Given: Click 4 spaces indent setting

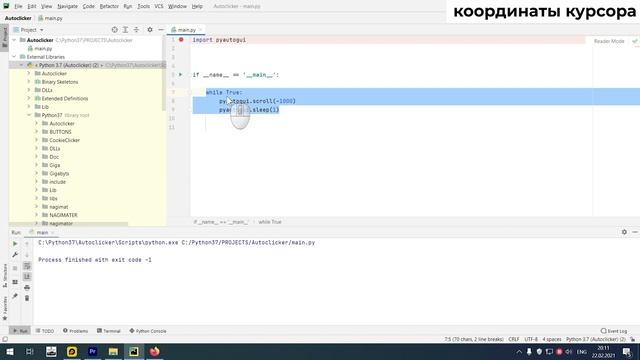Looking at the screenshot, I should pos(551,339).
